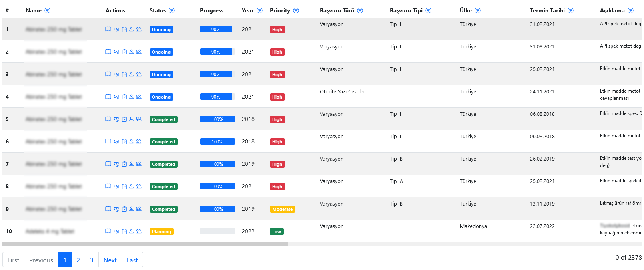The width and height of the screenshot is (644, 270).
Task: Go to page 2 in pagination
Action: coord(78,260)
